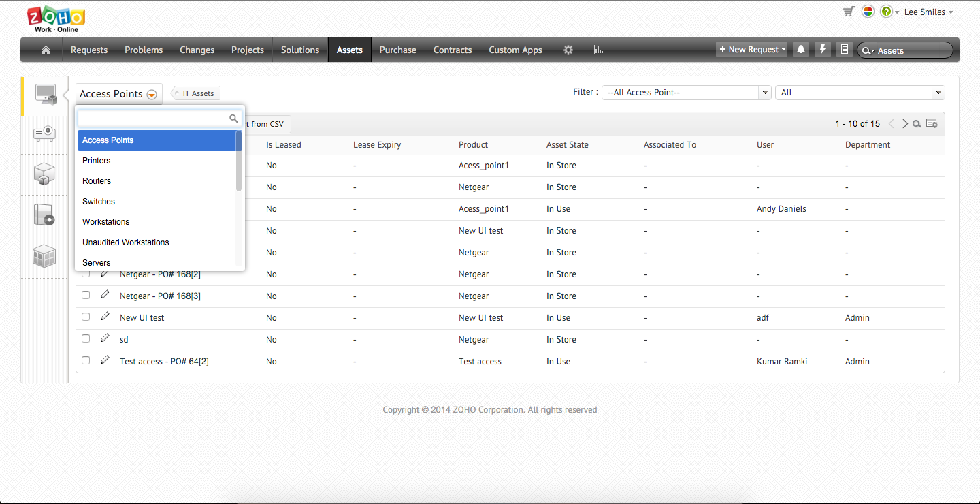The image size is (980, 504).
Task: Click the edit pencil for New UI test
Action: tap(105, 317)
